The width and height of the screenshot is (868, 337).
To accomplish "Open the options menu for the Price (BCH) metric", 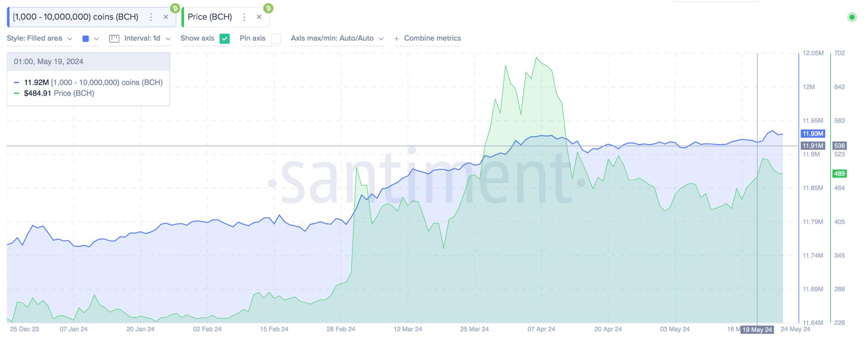I will pyautogui.click(x=244, y=17).
